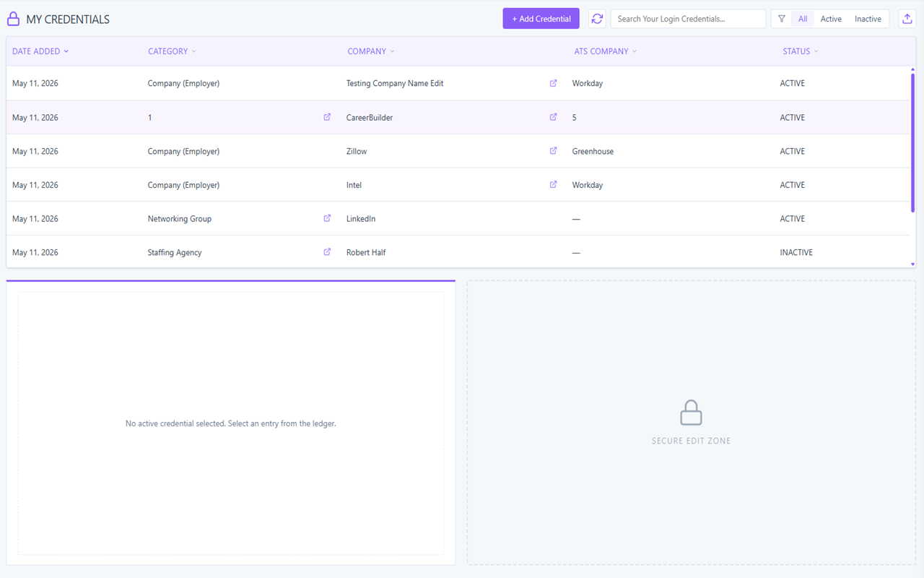Filter by Active credentials

point(831,19)
